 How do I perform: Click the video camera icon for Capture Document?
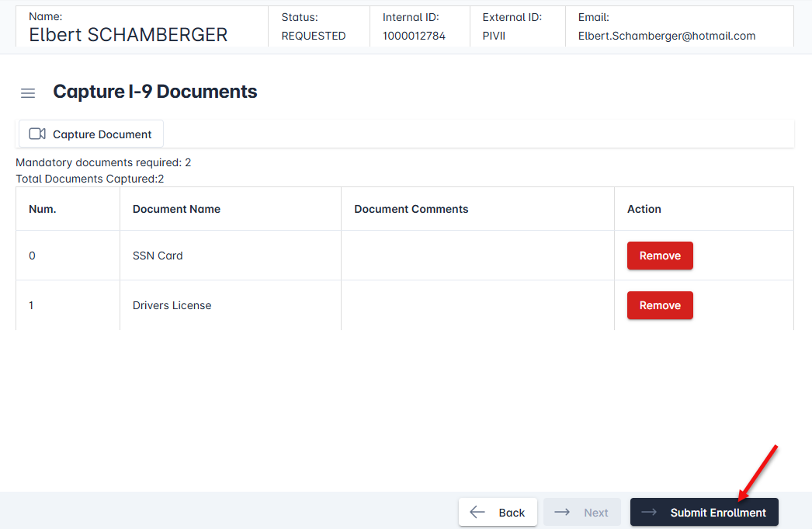pos(37,134)
